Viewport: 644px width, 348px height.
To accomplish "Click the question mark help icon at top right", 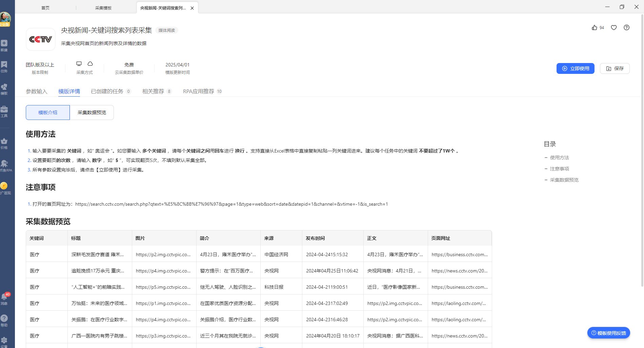I will [x=627, y=27].
